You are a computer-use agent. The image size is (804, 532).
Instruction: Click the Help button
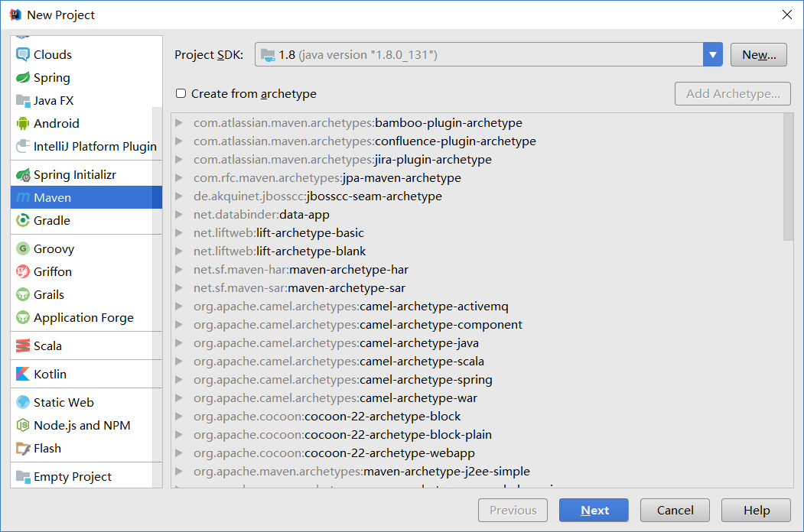[x=757, y=510]
